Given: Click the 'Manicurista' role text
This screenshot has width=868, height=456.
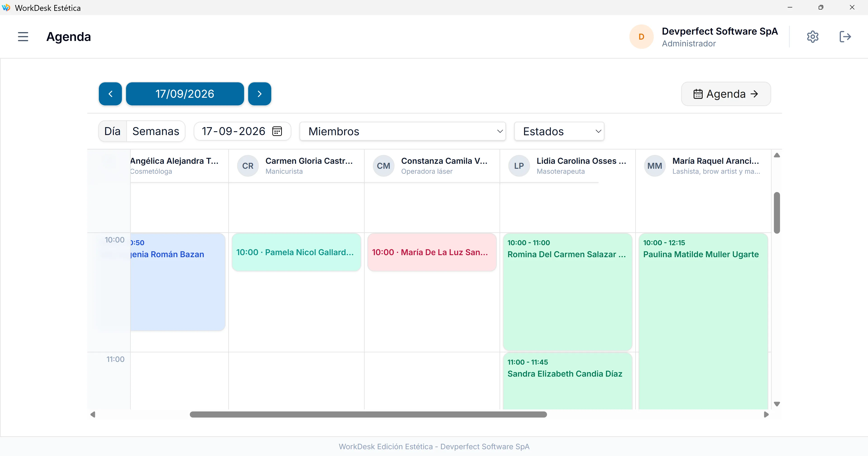Looking at the screenshot, I should click(284, 171).
